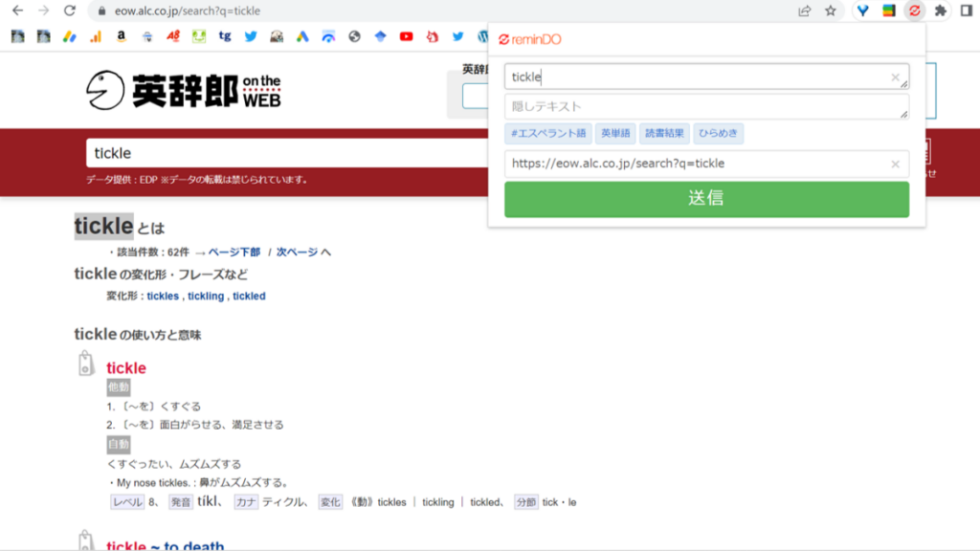Open the gray globe bookmark
Screen dimensions: 980x551
point(354,37)
